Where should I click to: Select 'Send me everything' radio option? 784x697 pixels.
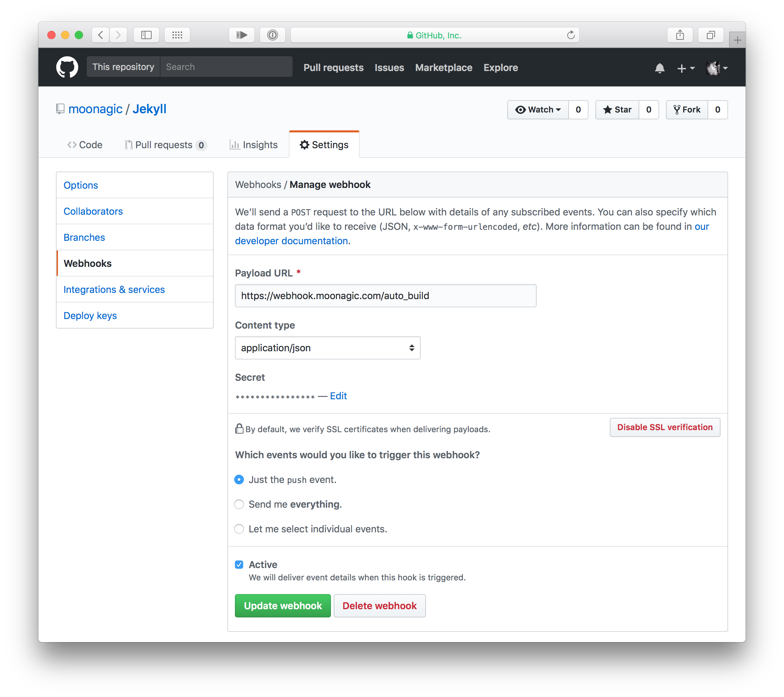coord(239,504)
